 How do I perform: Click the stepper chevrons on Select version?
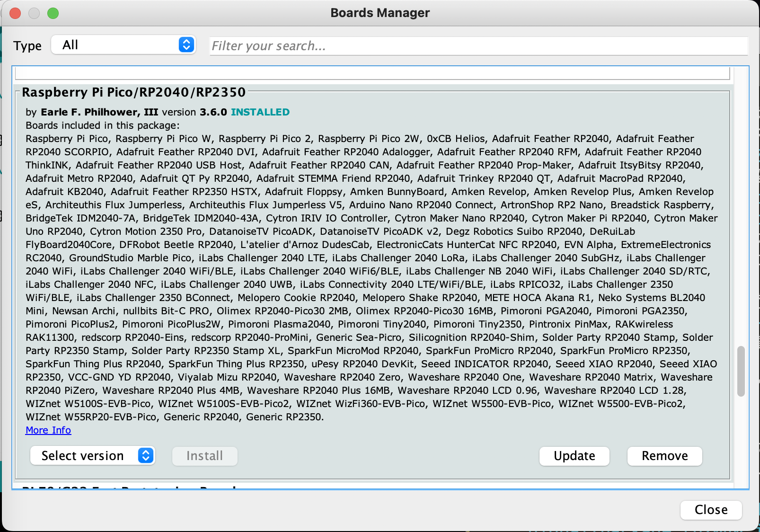click(145, 455)
